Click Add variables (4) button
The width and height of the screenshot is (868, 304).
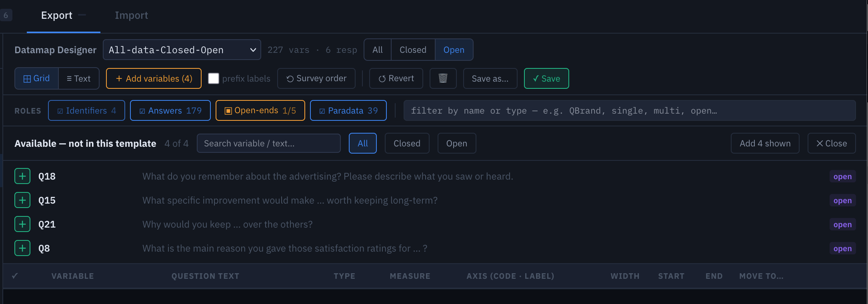(154, 78)
